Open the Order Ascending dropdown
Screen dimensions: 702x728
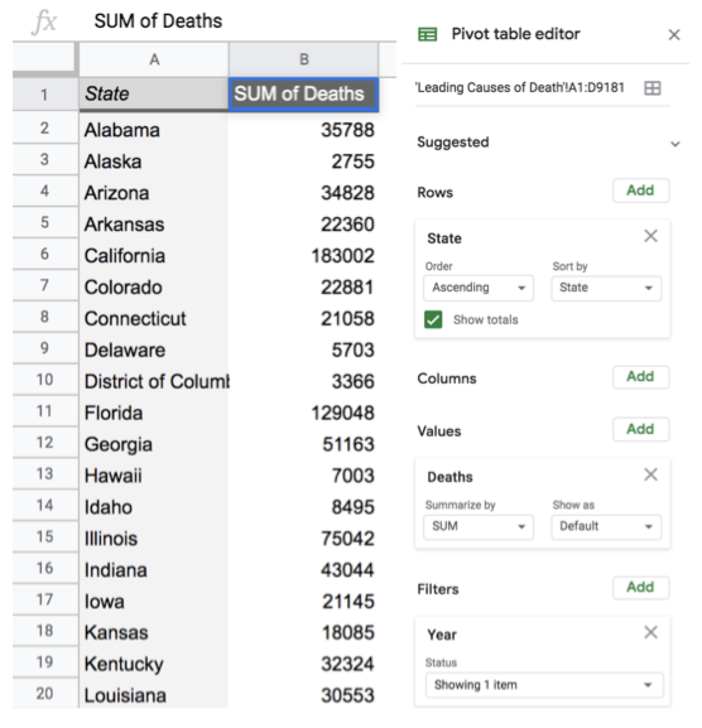tap(479, 288)
